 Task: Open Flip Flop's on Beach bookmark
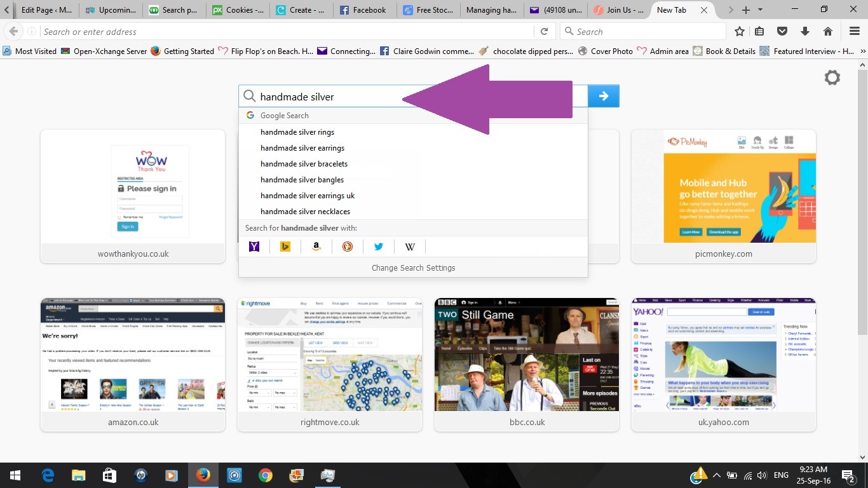coord(265,51)
